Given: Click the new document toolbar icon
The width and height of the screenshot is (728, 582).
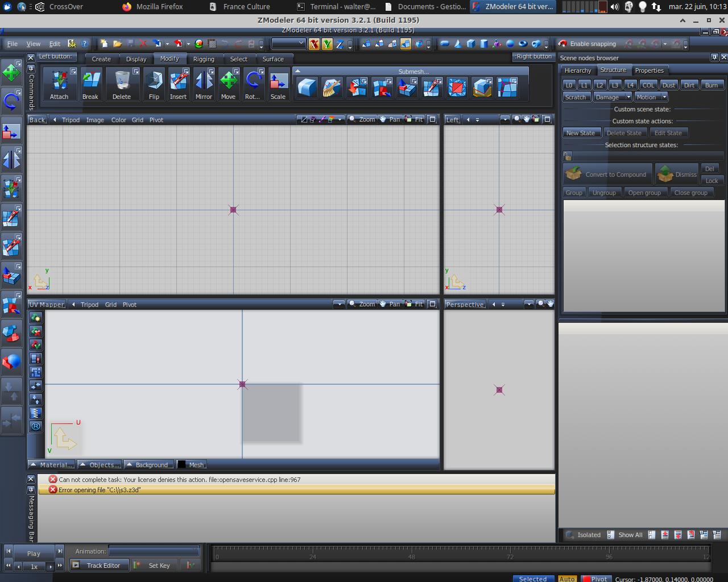Looking at the screenshot, I should (104, 44).
